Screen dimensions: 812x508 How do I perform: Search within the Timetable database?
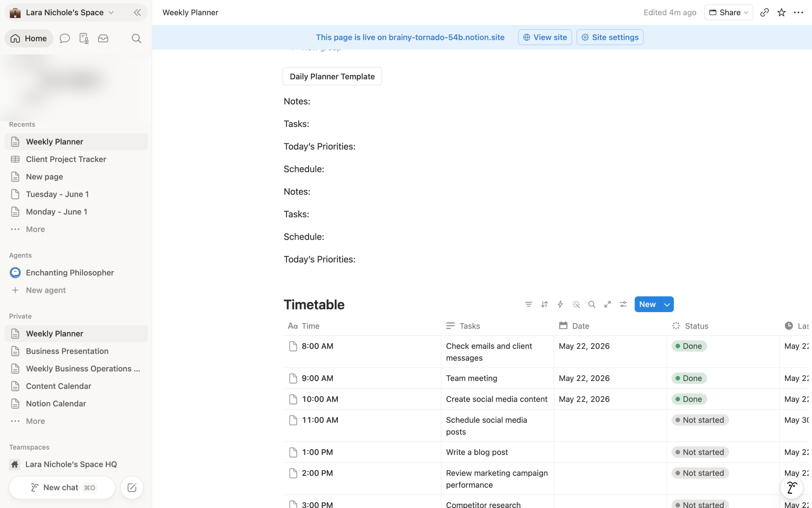tap(592, 304)
